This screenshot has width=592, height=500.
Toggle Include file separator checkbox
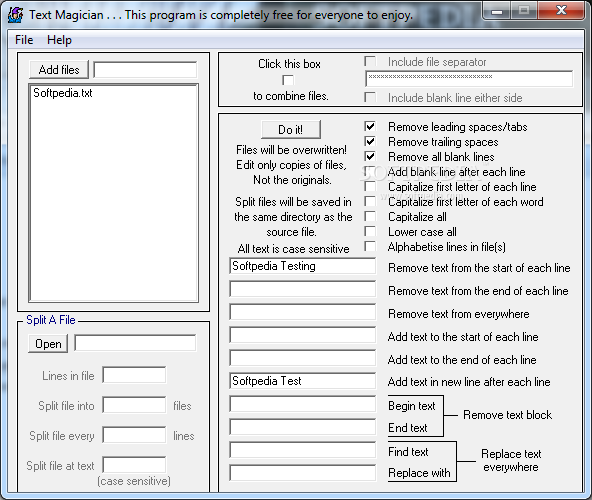pyautogui.click(x=370, y=62)
